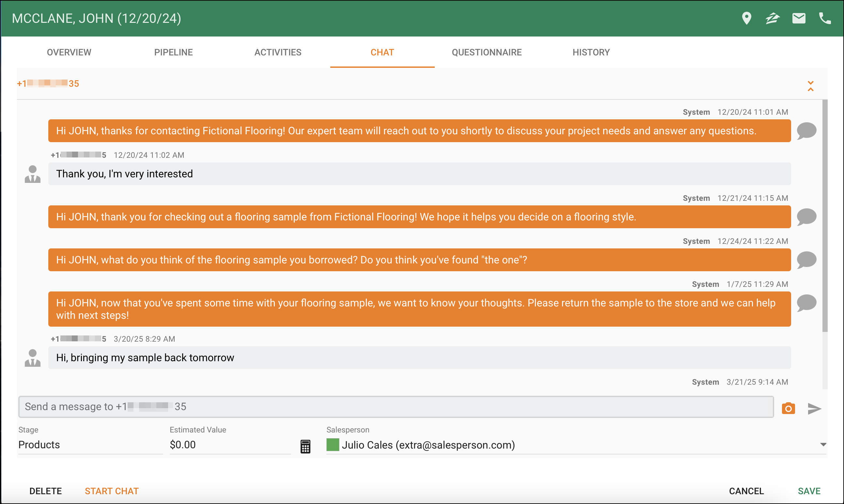The image size is (844, 504).
Task: Open the estimated value calculator icon
Action: pyautogui.click(x=305, y=446)
